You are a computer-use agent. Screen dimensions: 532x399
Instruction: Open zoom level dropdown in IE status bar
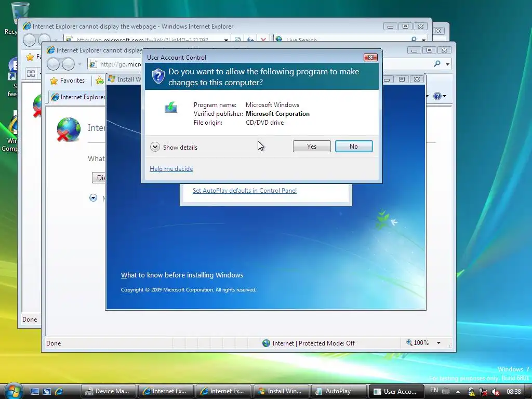(438, 343)
